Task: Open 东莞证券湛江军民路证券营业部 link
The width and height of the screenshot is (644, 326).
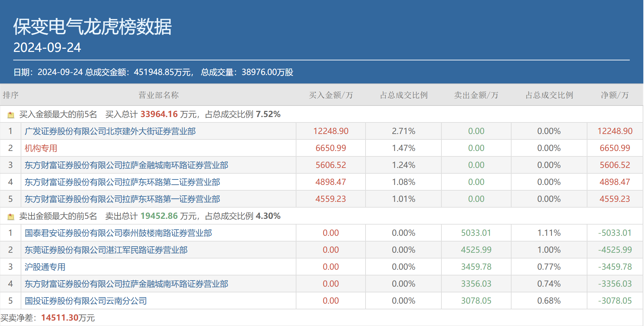Action: 106,250
